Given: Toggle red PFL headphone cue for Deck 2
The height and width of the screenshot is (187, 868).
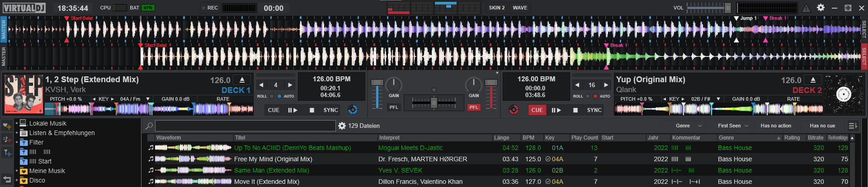Looking at the screenshot, I should click(x=473, y=107).
